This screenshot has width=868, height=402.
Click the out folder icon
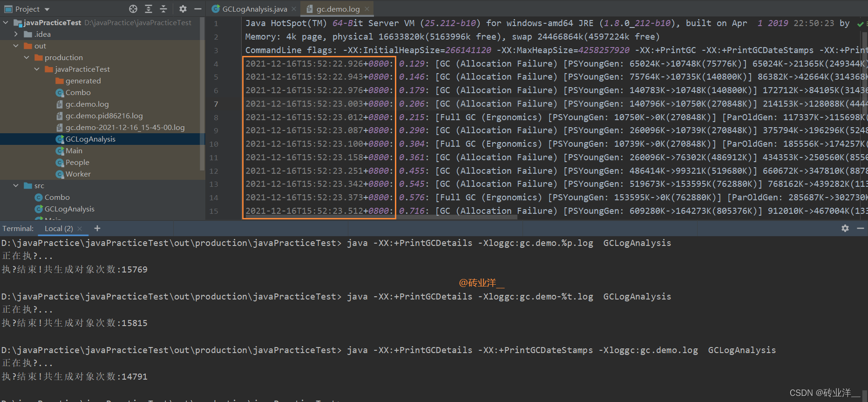pyautogui.click(x=28, y=46)
